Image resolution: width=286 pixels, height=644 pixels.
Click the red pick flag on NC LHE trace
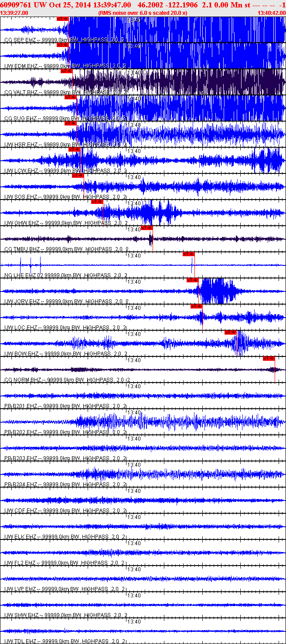coord(188,254)
